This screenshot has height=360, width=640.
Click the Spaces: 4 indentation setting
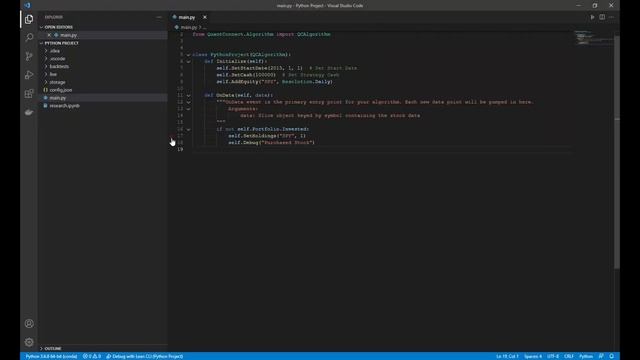533,356
